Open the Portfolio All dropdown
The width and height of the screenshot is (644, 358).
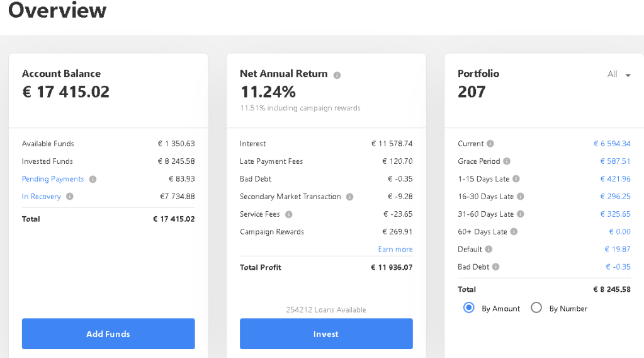point(619,74)
